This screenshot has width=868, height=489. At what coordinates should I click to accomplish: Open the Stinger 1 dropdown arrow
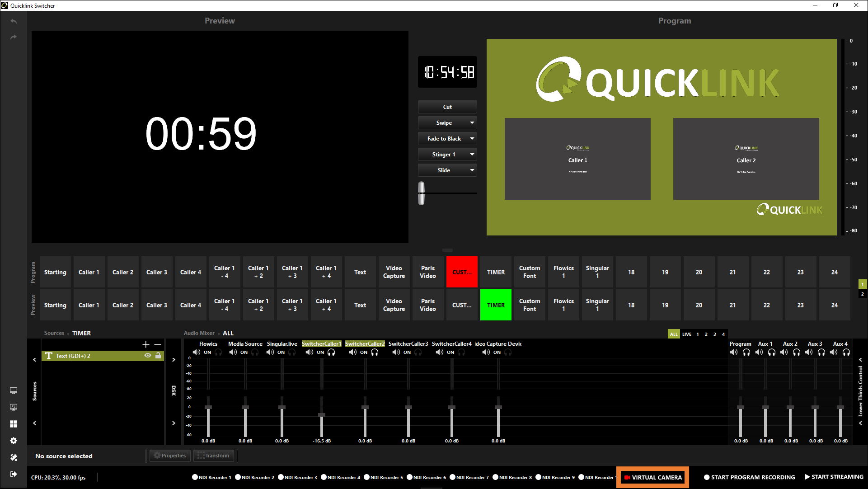click(472, 154)
